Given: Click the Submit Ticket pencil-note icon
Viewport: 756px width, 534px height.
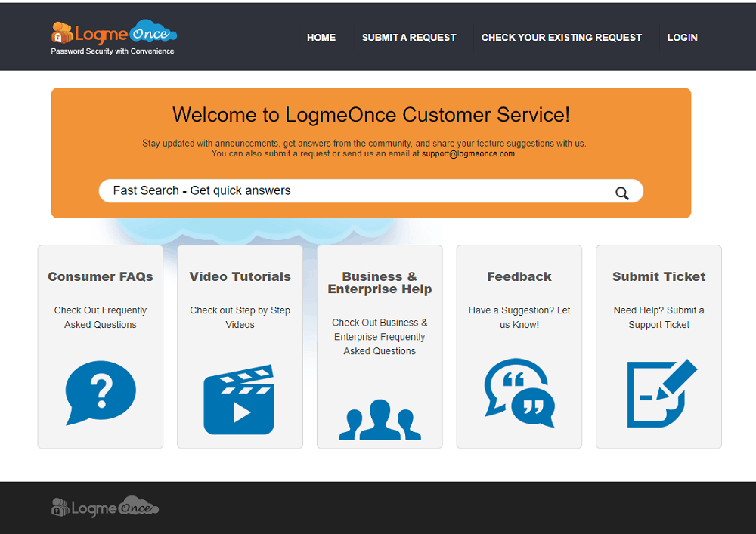Looking at the screenshot, I should click(662, 393).
